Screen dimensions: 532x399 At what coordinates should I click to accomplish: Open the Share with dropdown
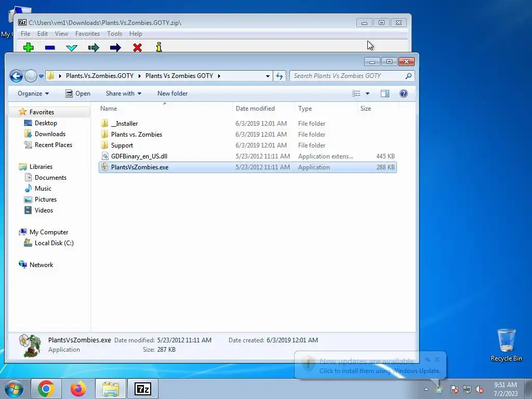(124, 94)
